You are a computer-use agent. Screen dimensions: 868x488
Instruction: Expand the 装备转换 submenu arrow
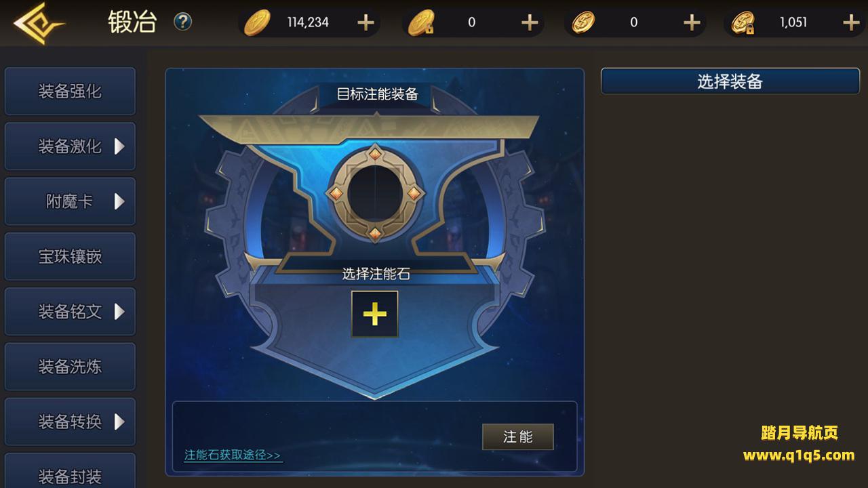[x=119, y=421]
